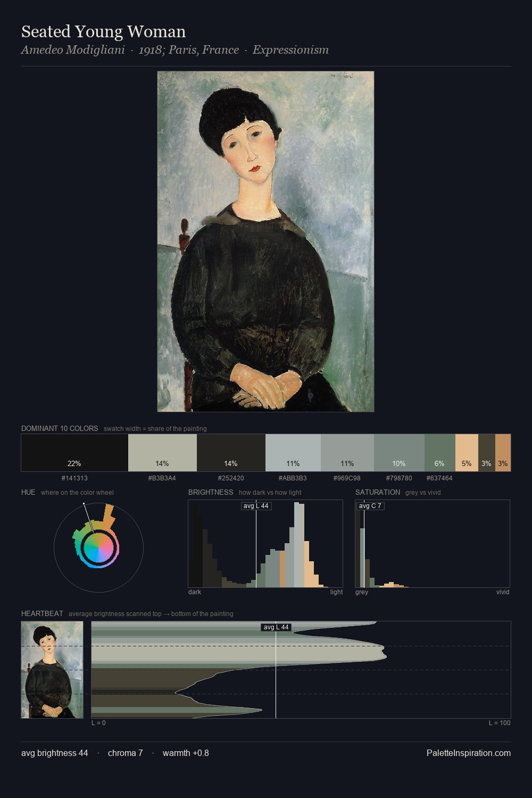Click hex code '#252420' text
532x798 pixels.
tap(231, 478)
